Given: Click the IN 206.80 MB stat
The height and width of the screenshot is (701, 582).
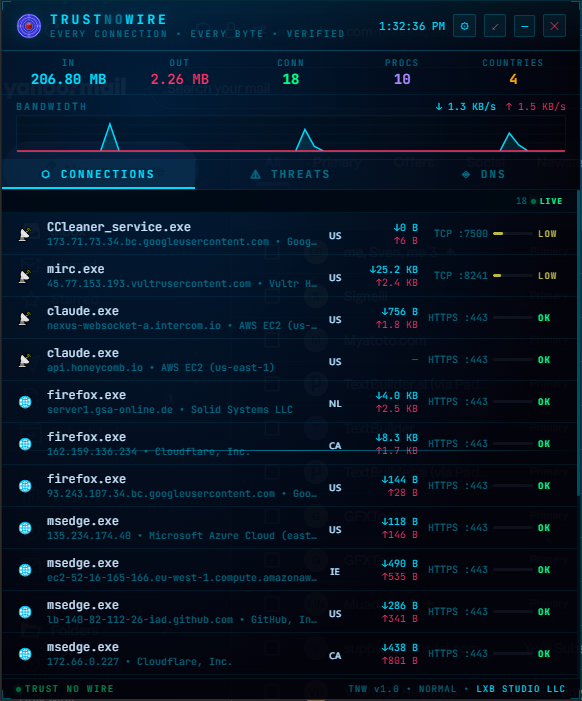Looking at the screenshot, I should pyautogui.click(x=68, y=72).
